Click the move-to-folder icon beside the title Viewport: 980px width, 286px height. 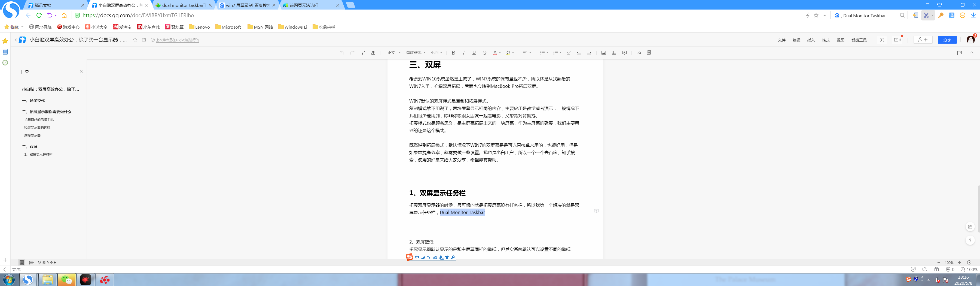tap(144, 40)
